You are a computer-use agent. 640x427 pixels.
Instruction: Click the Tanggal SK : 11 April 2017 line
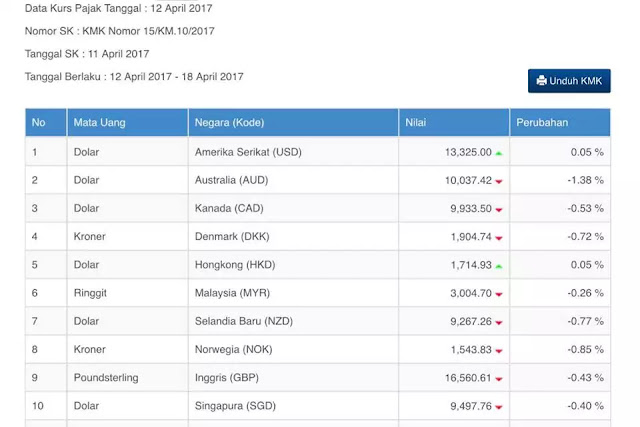click(x=87, y=54)
